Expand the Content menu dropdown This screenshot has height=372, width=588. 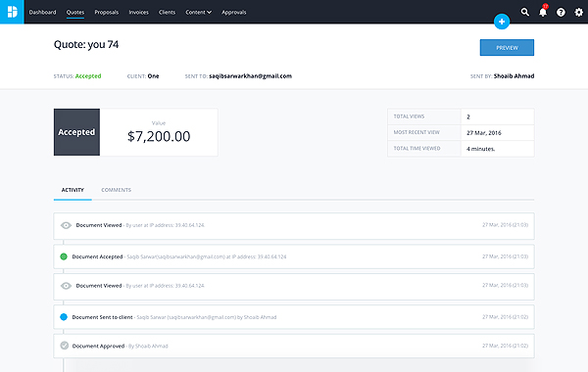coord(198,13)
